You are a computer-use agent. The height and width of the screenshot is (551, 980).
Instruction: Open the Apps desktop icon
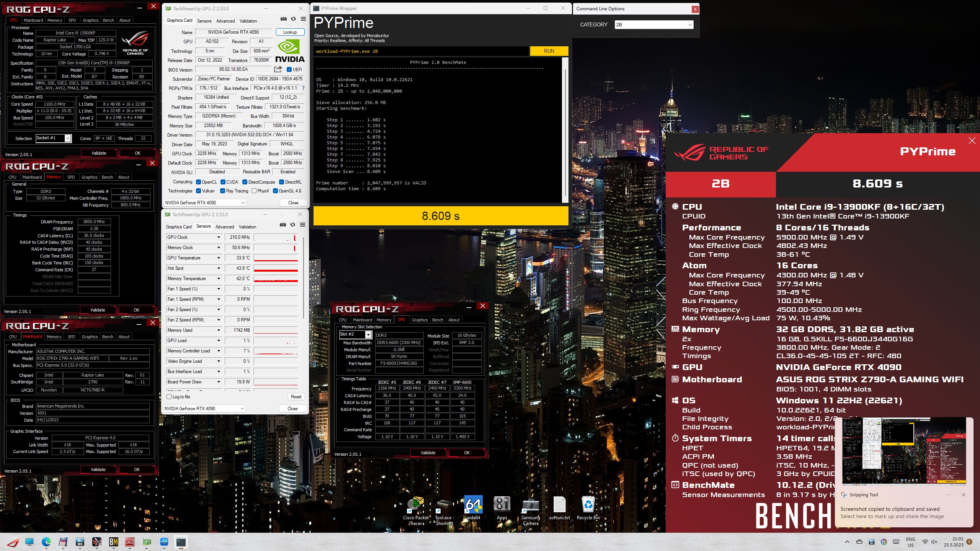pos(502,509)
